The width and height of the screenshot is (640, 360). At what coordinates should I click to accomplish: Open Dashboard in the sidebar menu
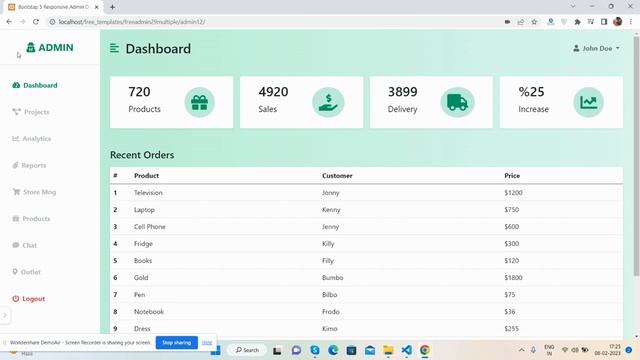tap(35, 85)
